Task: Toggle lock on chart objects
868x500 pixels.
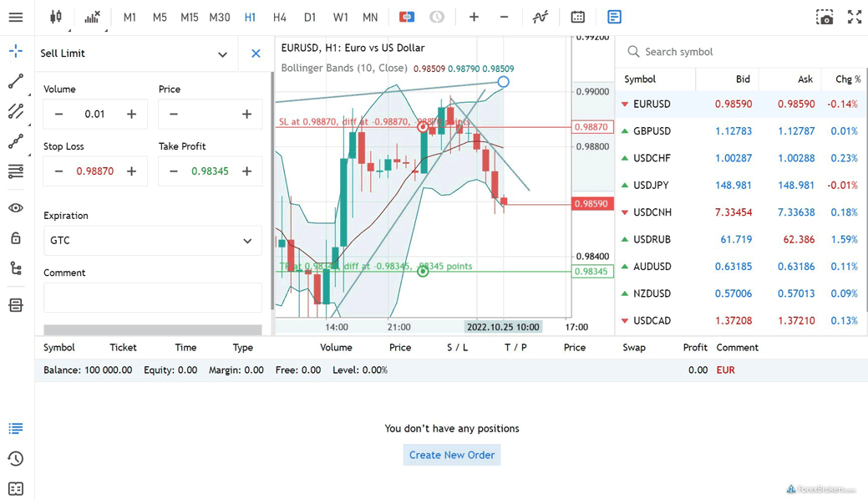Action: coord(16,238)
